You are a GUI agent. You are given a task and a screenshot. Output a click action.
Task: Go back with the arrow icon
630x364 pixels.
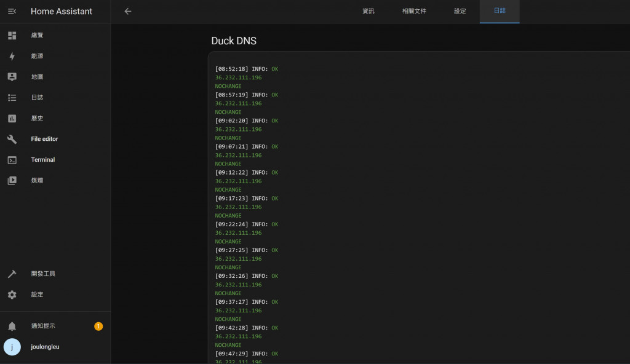click(128, 11)
